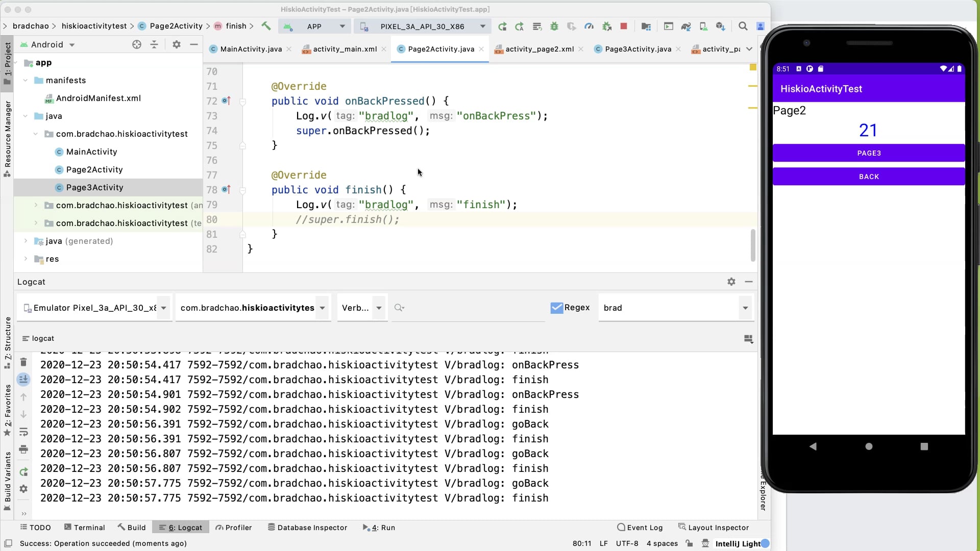
Task: Open Logcat panel settings gear
Action: pyautogui.click(x=731, y=282)
